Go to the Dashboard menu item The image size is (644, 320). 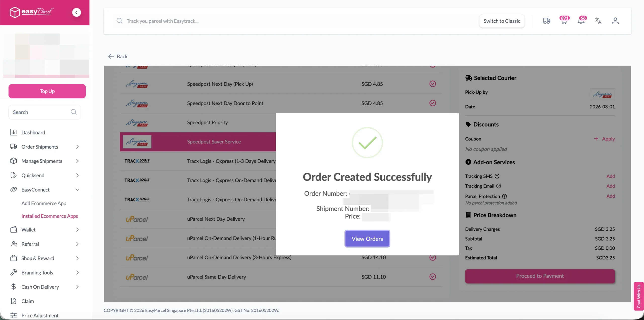33,132
